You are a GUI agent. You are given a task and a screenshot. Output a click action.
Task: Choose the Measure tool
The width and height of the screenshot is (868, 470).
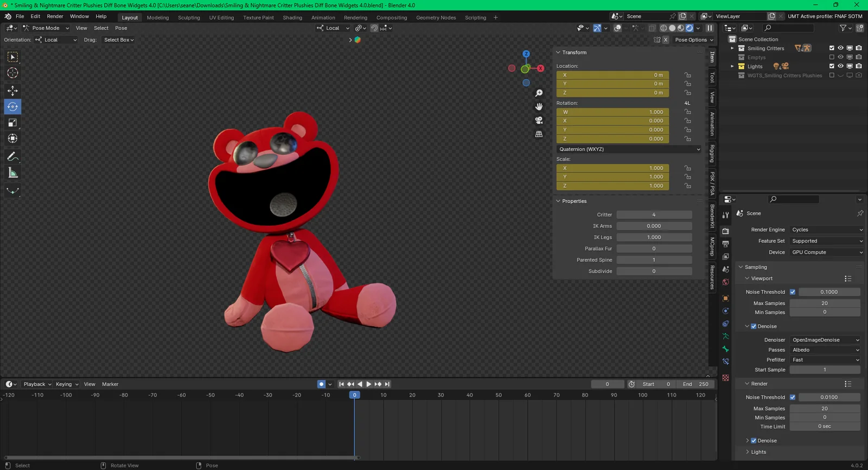click(x=12, y=173)
